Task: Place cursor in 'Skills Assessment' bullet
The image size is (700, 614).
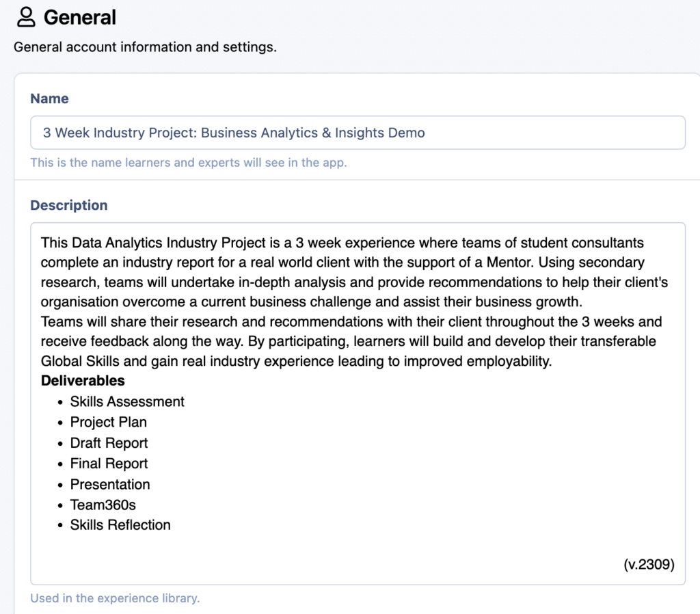Action: click(x=127, y=401)
